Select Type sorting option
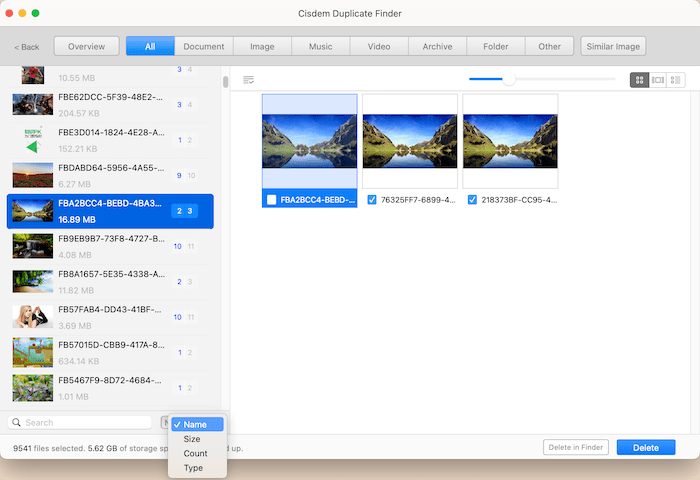The image size is (700, 480). [x=193, y=467]
